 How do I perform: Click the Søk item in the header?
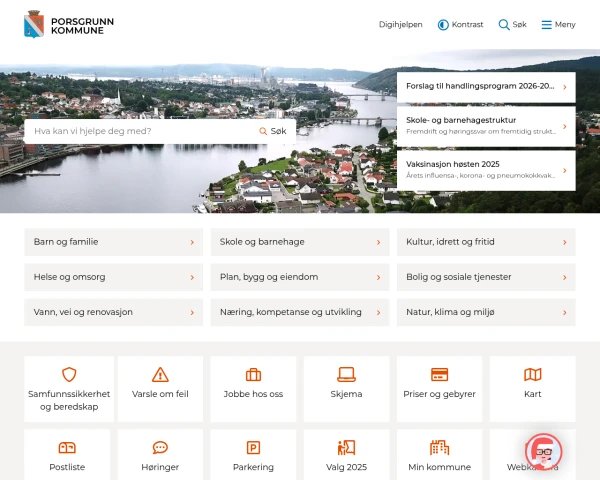(512, 24)
